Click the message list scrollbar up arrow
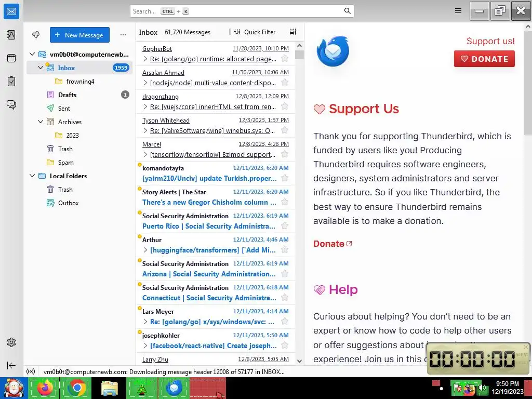 coord(299,46)
